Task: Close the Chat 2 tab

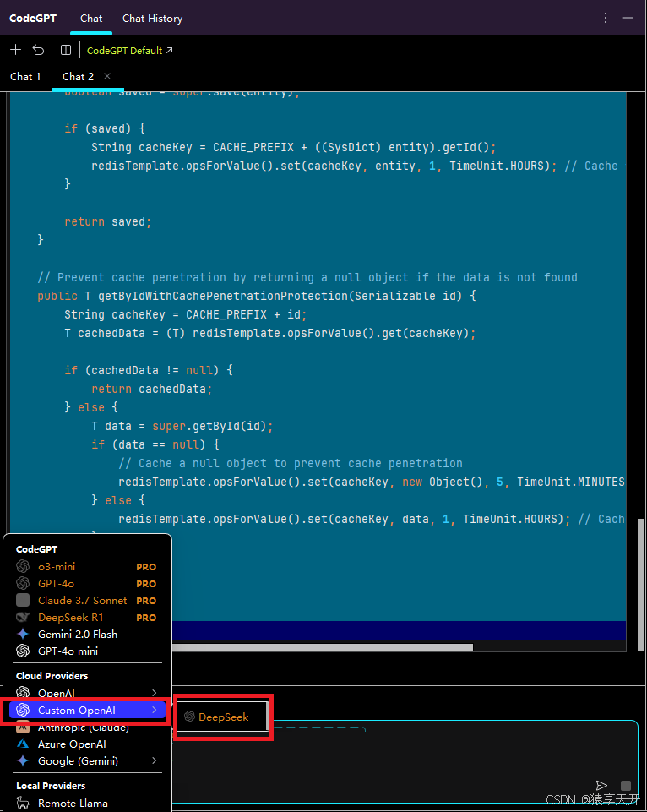Action: (107, 76)
